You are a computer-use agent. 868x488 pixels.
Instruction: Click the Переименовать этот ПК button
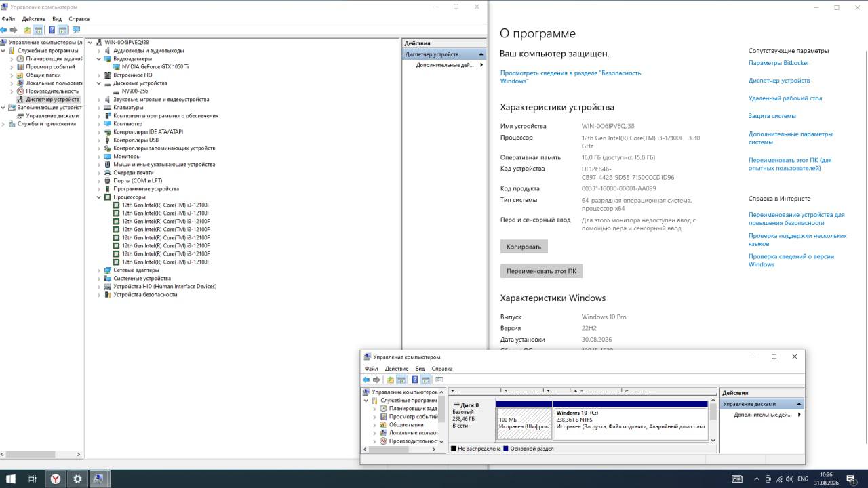[x=541, y=271]
